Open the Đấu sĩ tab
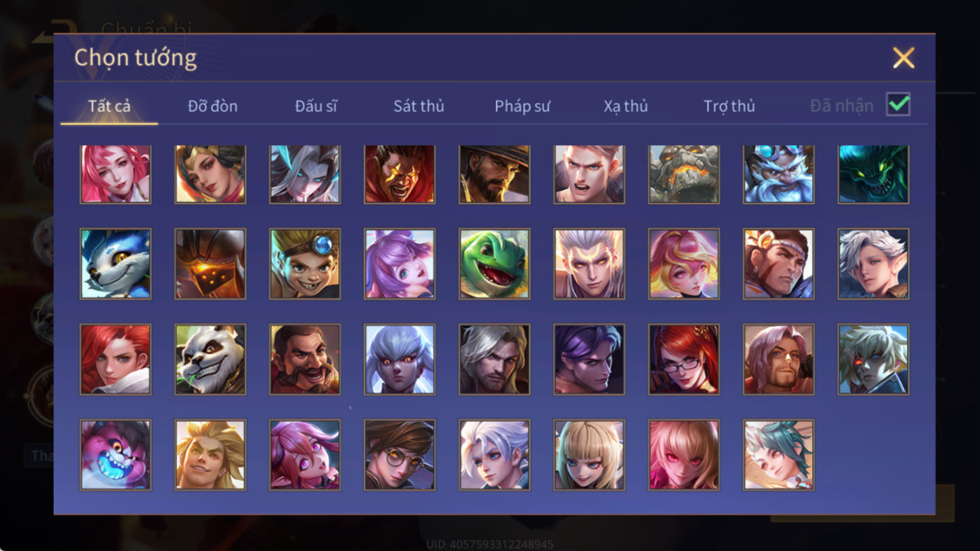The width and height of the screenshot is (980, 551). pos(316,106)
